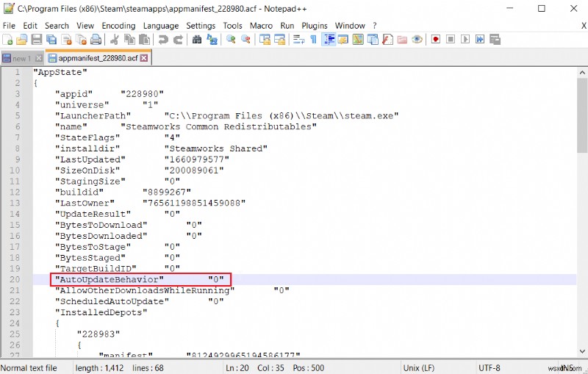This screenshot has height=374, width=588.
Task: Open the Encoding menu
Action: click(118, 26)
